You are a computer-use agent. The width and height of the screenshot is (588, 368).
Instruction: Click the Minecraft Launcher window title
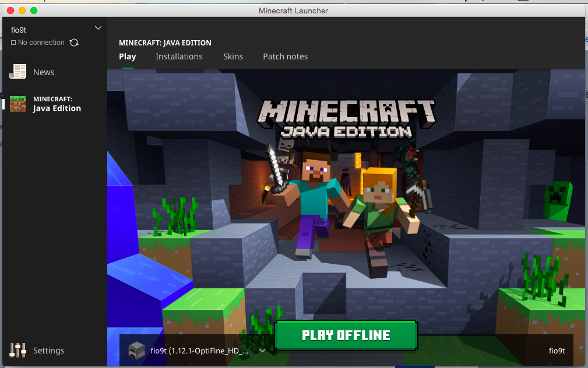293,10
